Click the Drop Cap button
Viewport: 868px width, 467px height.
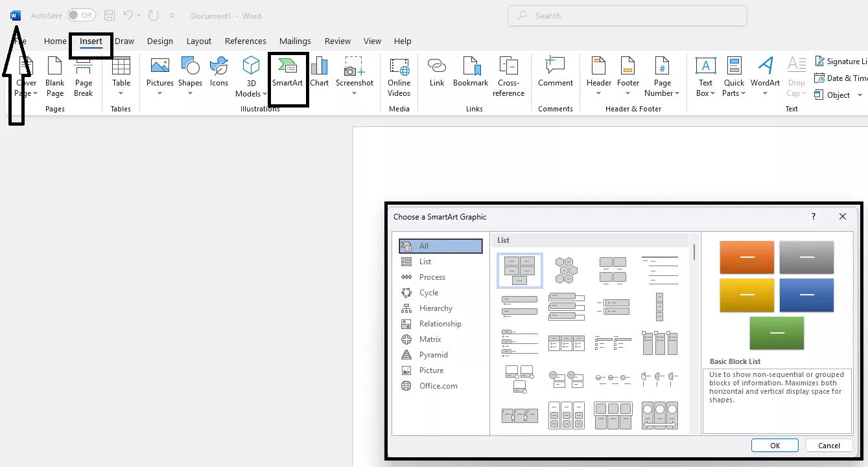797,76
